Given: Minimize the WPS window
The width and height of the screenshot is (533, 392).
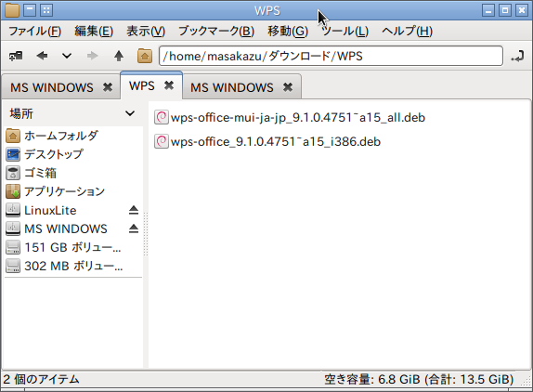Looking at the screenshot, I should coord(488,10).
